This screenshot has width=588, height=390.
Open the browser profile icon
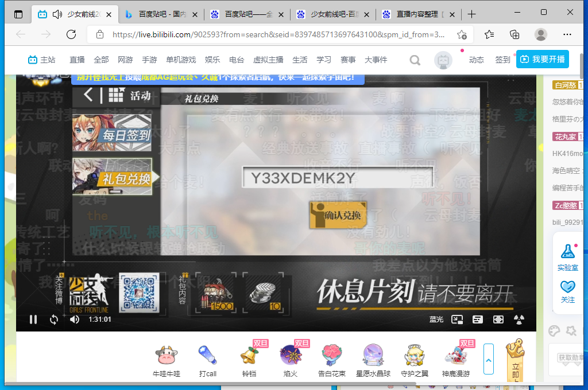[x=541, y=34]
